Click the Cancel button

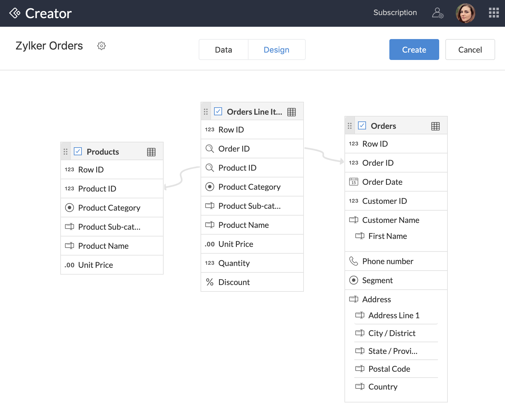(470, 50)
